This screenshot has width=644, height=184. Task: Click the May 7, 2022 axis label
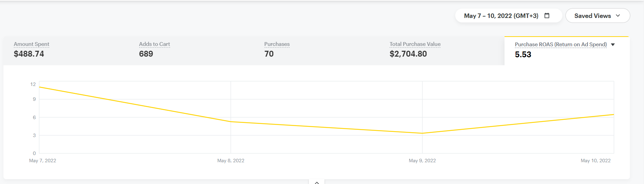point(43,161)
